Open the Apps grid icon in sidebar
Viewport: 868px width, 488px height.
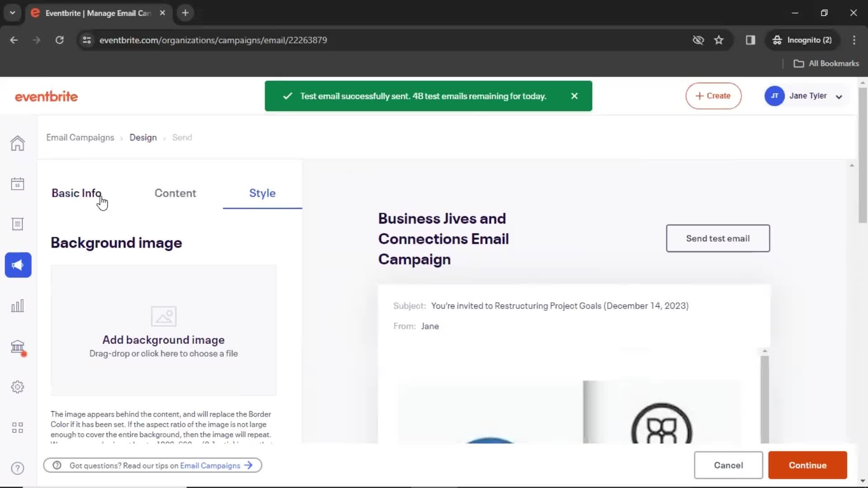point(18,428)
